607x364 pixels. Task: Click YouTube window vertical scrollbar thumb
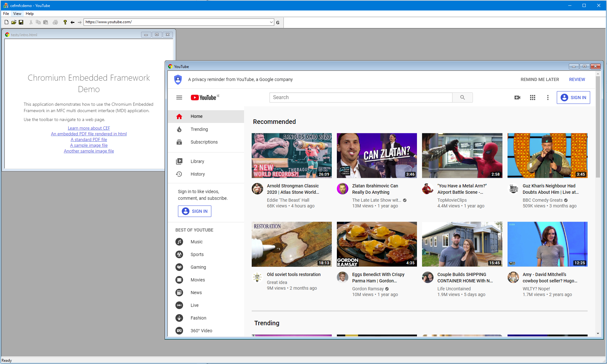click(x=598, y=126)
